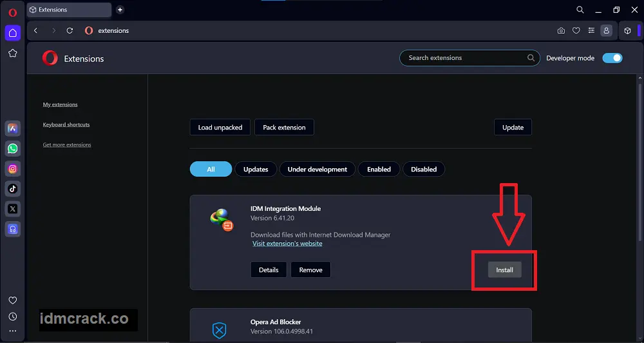Click the Extensions page header logo
The image size is (644, 343).
pyautogui.click(x=50, y=58)
